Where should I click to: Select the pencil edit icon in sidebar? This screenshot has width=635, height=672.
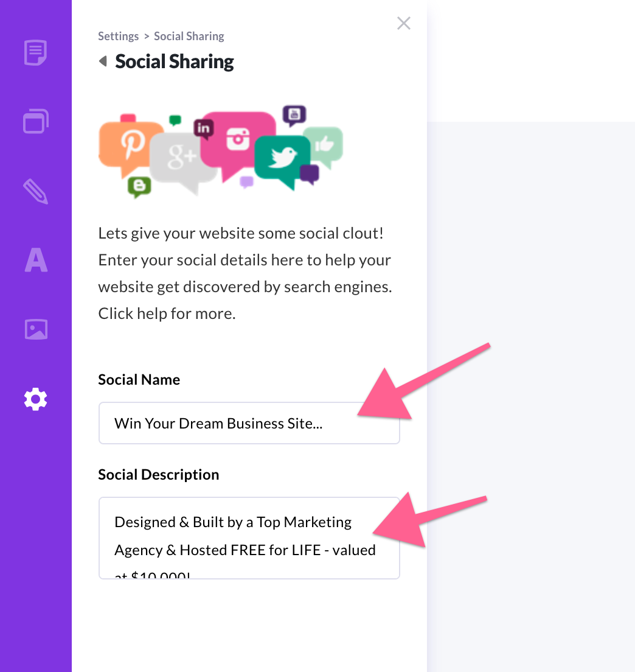coord(35,192)
